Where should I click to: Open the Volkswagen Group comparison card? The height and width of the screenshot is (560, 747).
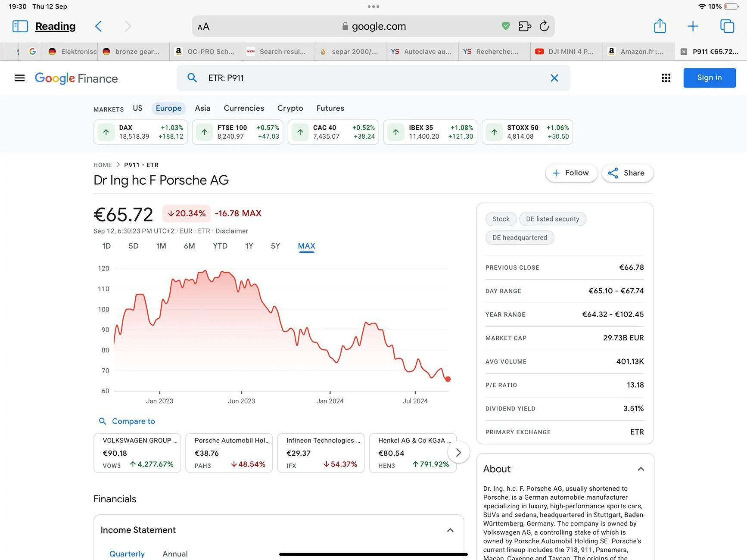137,453
